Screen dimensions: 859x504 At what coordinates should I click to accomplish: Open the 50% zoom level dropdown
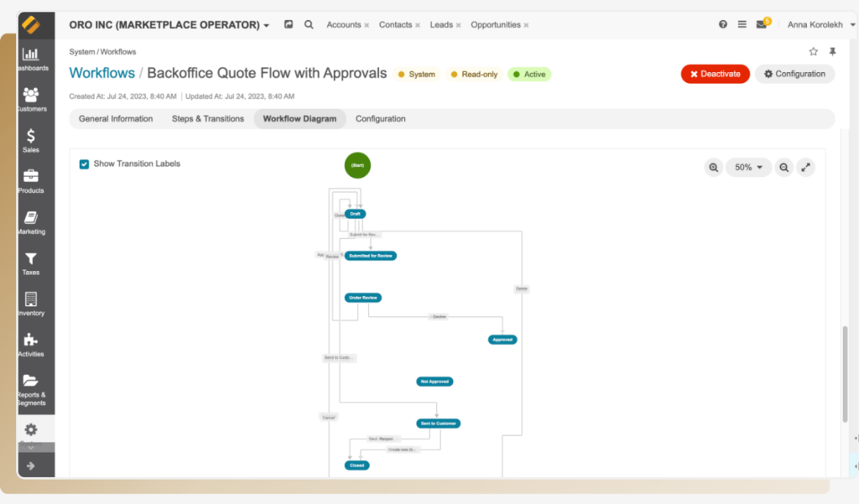(x=748, y=168)
